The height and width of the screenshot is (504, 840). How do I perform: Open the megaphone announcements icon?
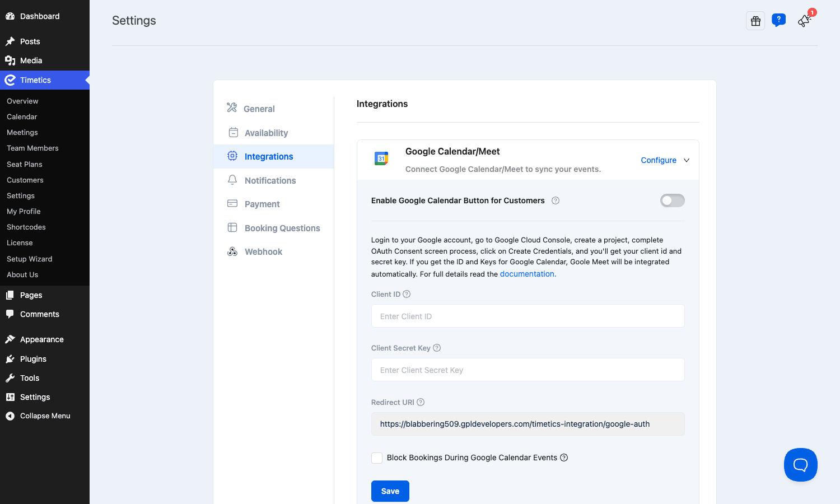pos(805,21)
